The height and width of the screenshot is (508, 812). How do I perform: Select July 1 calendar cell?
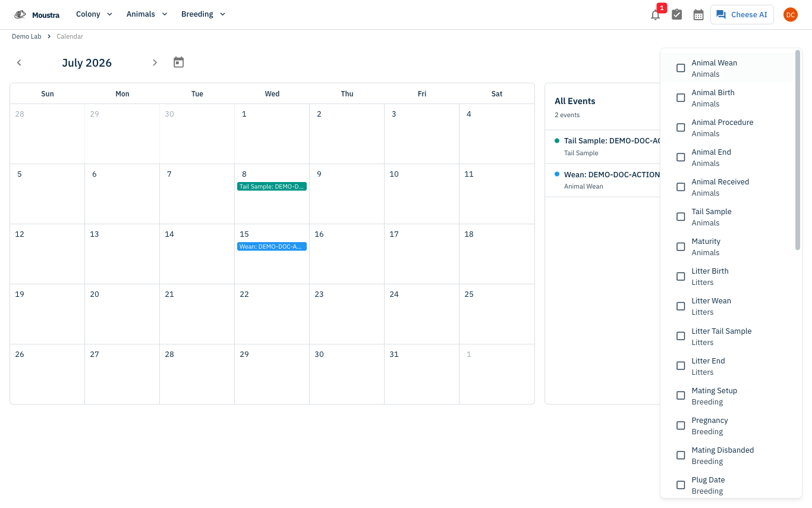(272, 134)
